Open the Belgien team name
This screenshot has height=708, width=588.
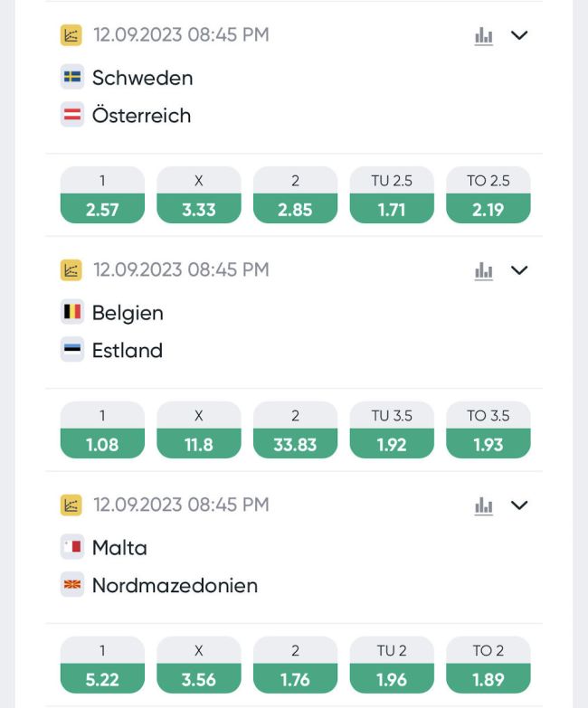tap(128, 313)
